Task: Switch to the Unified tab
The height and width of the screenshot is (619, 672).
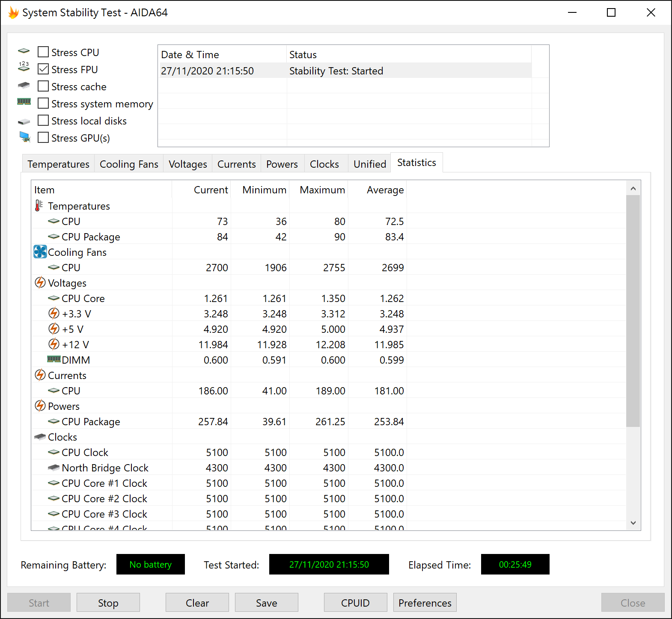Action: click(x=370, y=164)
